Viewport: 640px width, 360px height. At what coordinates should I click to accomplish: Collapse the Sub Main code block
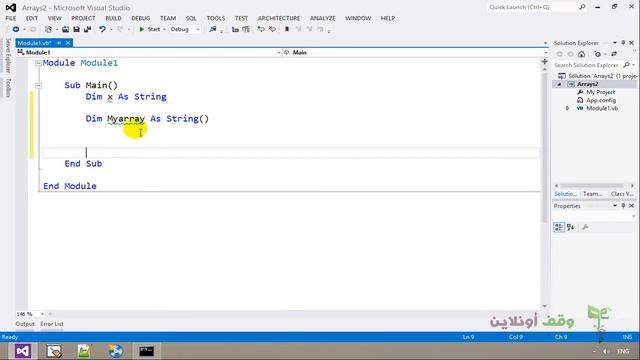coord(38,85)
